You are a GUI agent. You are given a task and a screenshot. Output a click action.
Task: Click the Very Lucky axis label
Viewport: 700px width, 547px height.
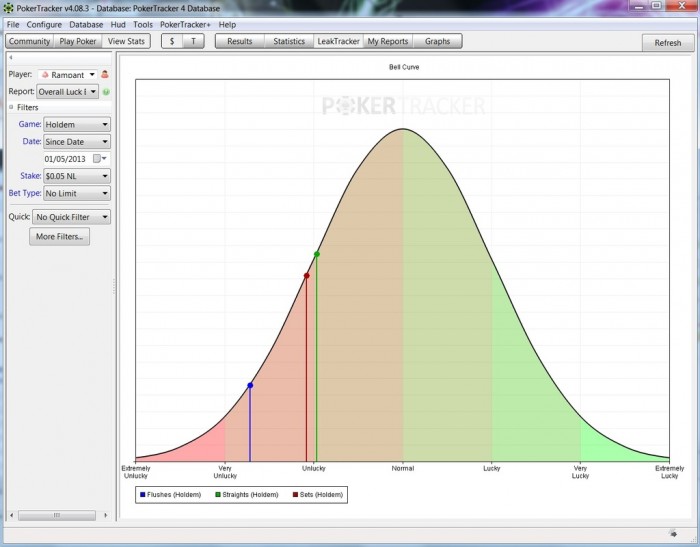coord(580,472)
